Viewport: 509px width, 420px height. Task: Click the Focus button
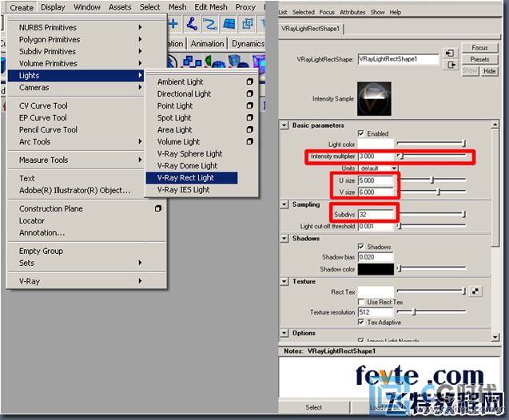pos(479,48)
